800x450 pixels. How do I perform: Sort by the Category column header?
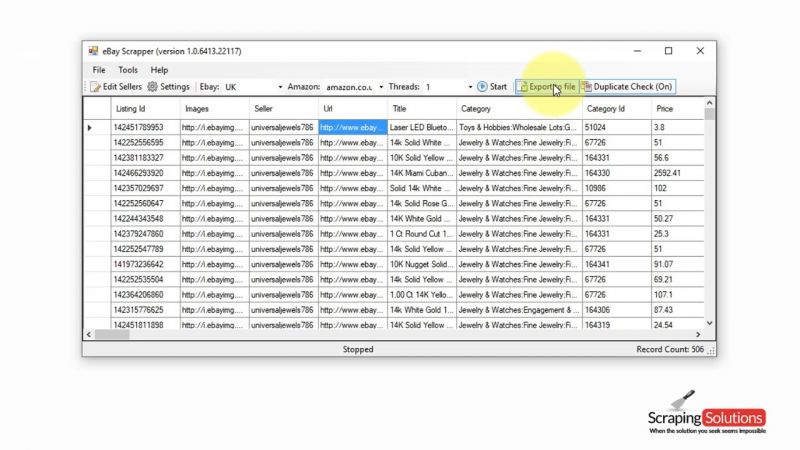coord(519,109)
